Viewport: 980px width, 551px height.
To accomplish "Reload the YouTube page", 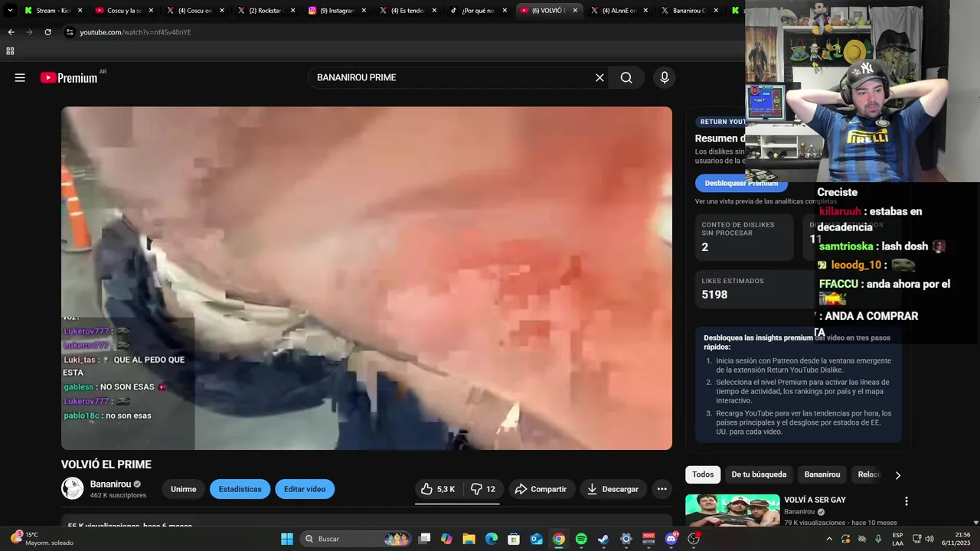I will click(47, 32).
